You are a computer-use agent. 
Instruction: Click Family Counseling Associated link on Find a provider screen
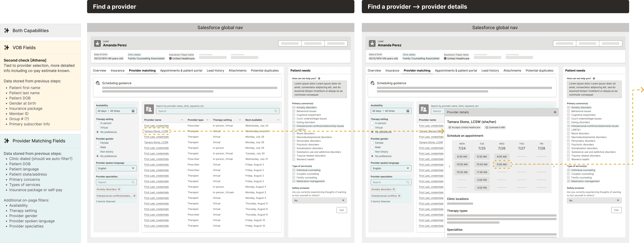pyautogui.click(x=146, y=59)
